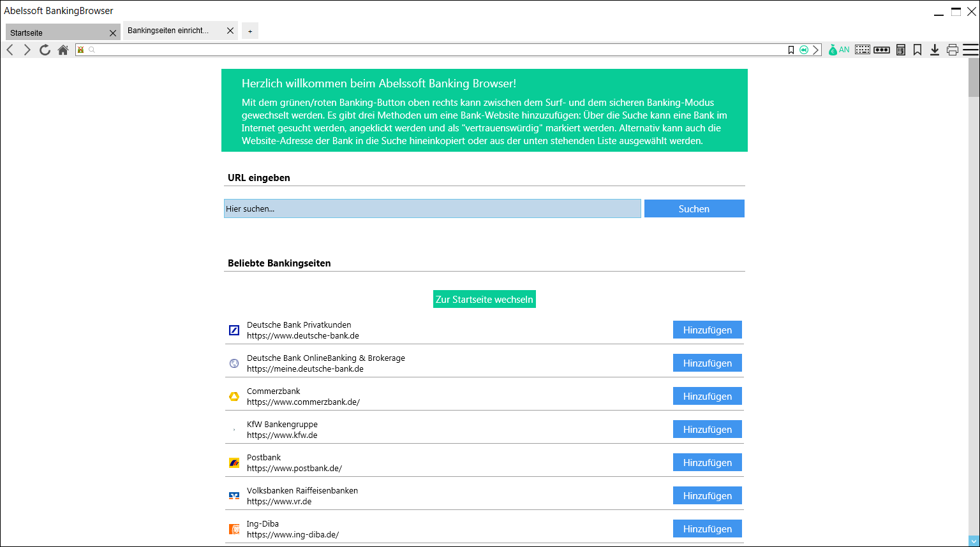The width and height of the screenshot is (980, 547).
Task: Click the Suchen button
Action: (694, 208)
